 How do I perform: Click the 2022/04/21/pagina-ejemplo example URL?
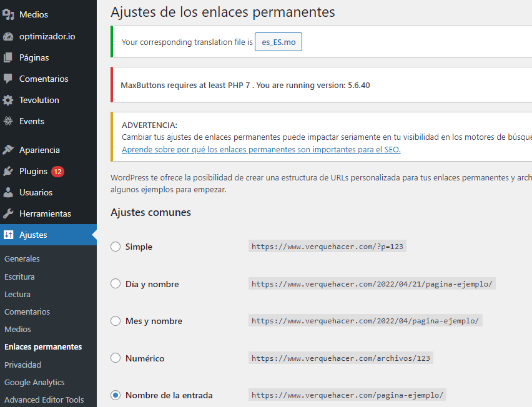click(x=372, y=284)
